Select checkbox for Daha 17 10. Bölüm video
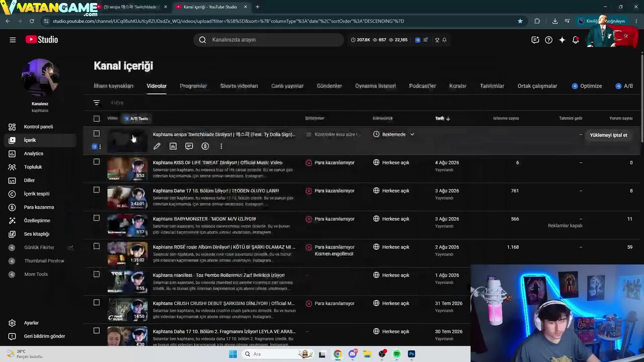The height and width of the screenshot is (362, 644). [x=97, y=190]
